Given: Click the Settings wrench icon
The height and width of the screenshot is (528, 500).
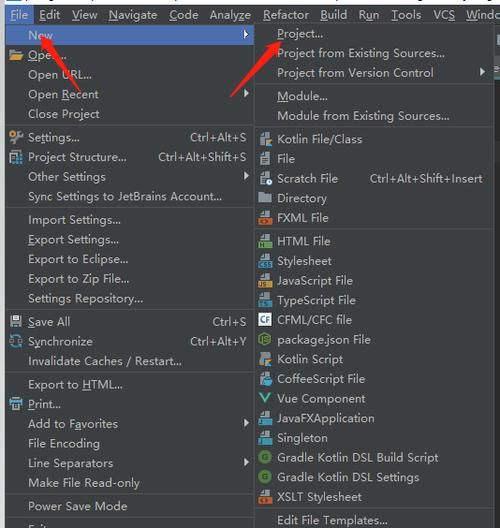Looking at the screenshot, I should (16, 137).
